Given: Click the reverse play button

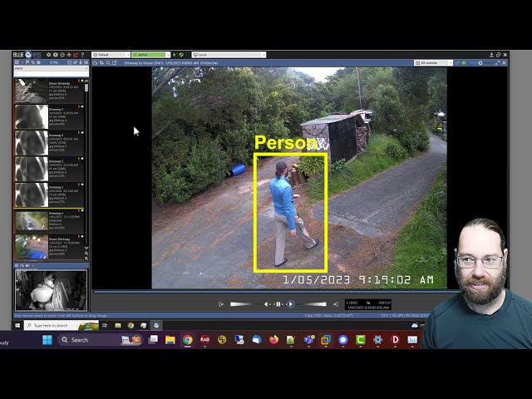Looking at the screenshot, I should [x=266, y=304].
